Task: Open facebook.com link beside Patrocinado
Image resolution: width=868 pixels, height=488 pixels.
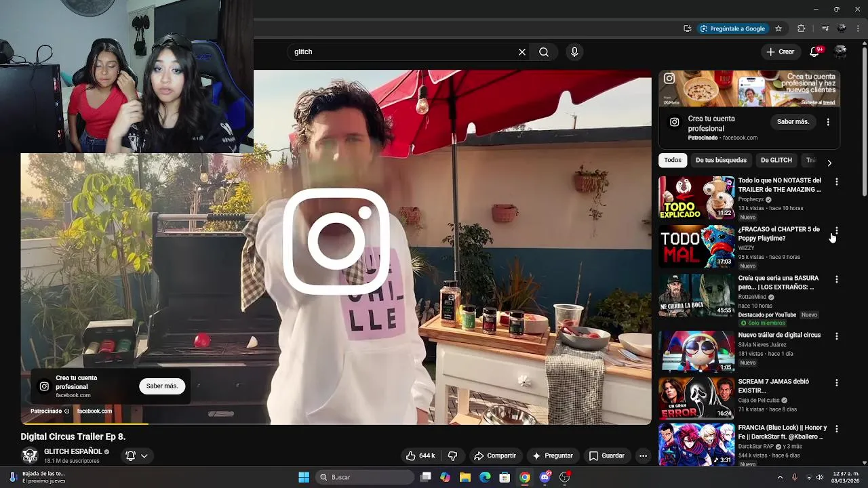Action: tap(94, 411)
